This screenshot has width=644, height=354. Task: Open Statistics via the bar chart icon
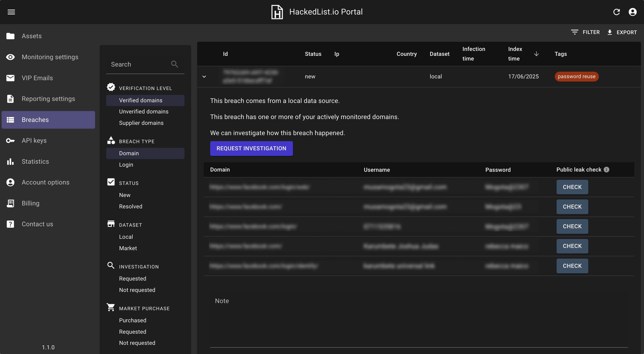coord(10,161)
